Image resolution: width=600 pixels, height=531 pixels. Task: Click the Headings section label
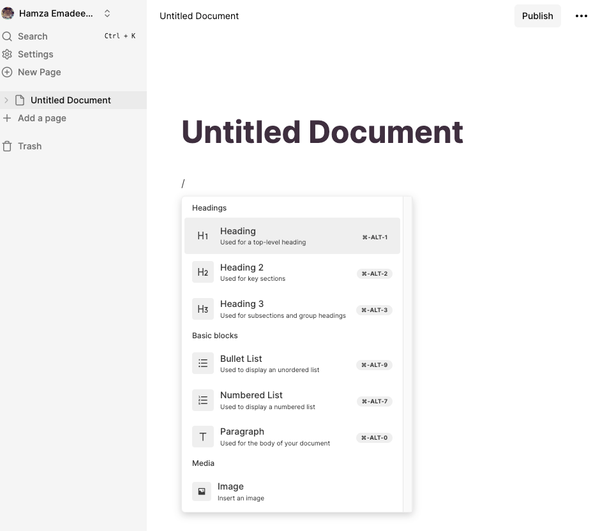pos(209,208)
